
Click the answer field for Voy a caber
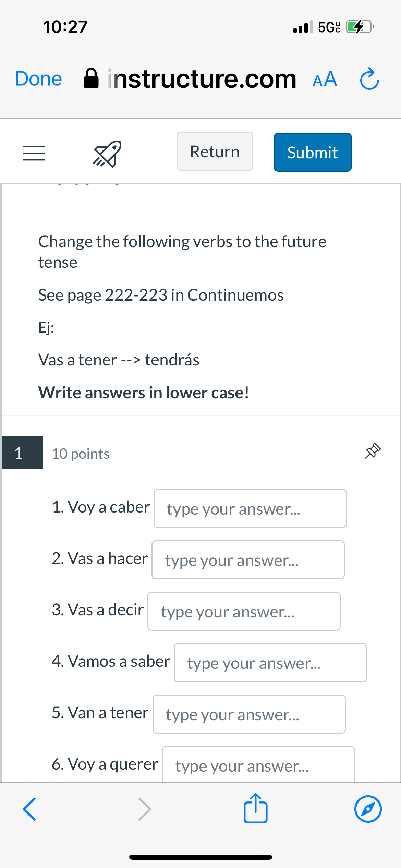pyautogui.click(x=250, y=508)
